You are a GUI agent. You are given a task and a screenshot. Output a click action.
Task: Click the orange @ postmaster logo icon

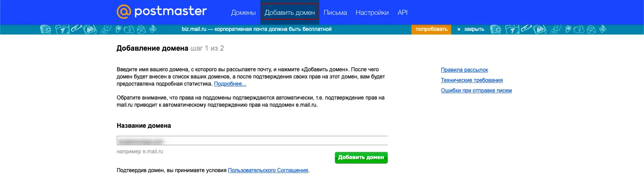tap(124, 12)
